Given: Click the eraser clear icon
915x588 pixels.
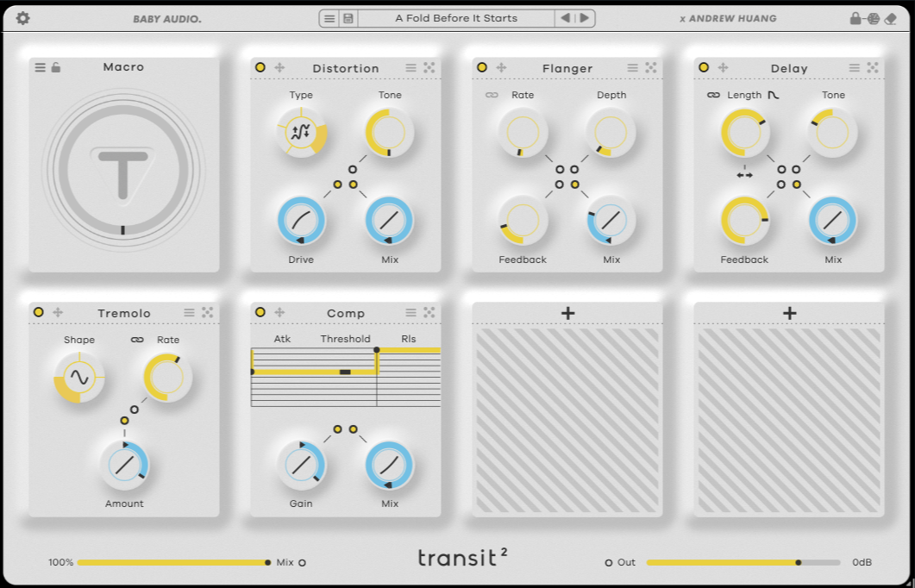Looking at the screenshot, I should point(890,19).
